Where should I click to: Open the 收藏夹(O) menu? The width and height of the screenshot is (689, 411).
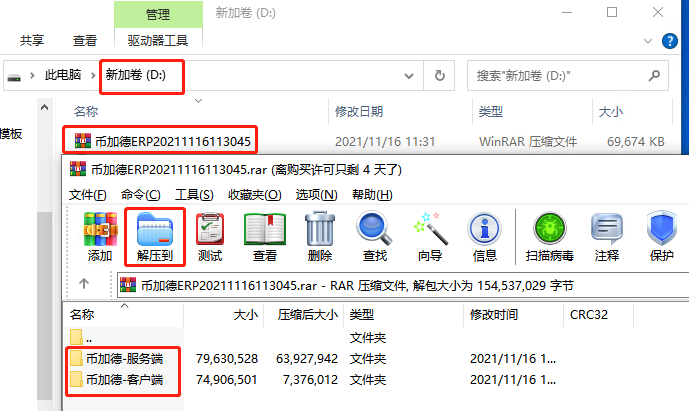point(252,194)
